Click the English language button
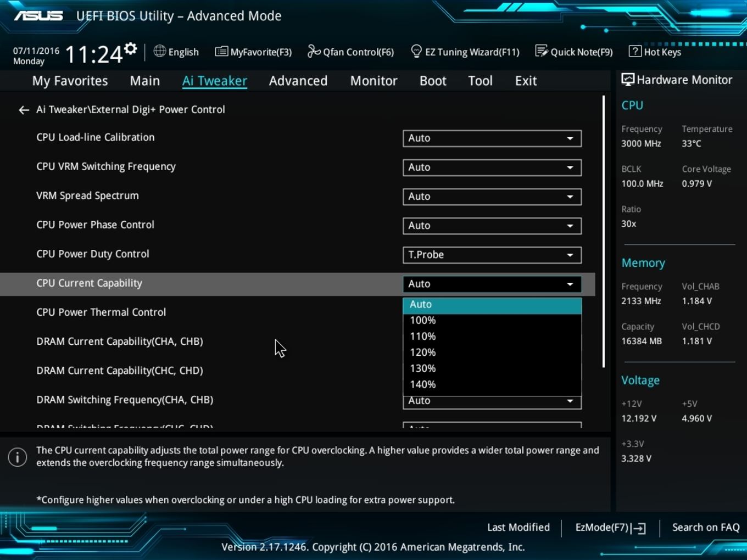Screen dimensions: 747x560 click(176, 52)
